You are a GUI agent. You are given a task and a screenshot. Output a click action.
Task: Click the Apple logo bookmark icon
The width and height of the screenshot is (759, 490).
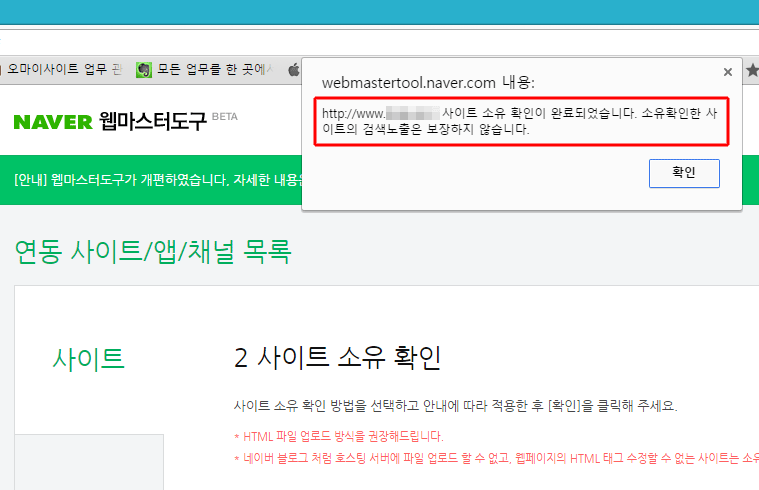coord(294,70)
